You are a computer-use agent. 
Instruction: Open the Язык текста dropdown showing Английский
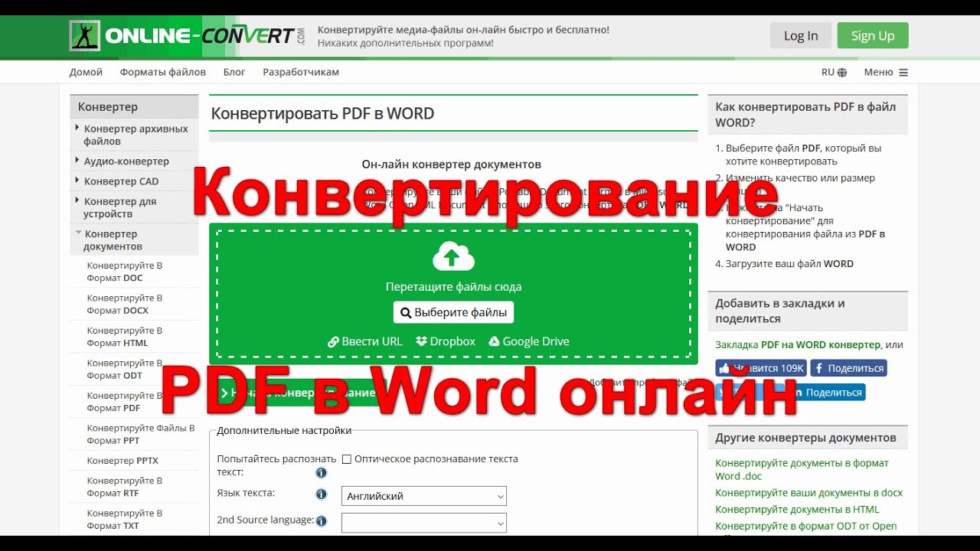coord(424,496)
